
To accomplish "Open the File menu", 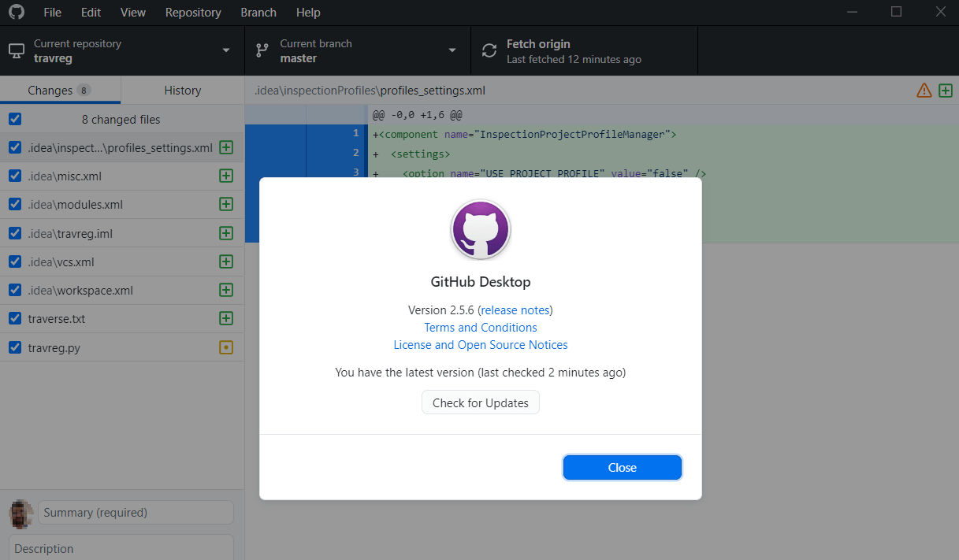I will pos(53,13).
